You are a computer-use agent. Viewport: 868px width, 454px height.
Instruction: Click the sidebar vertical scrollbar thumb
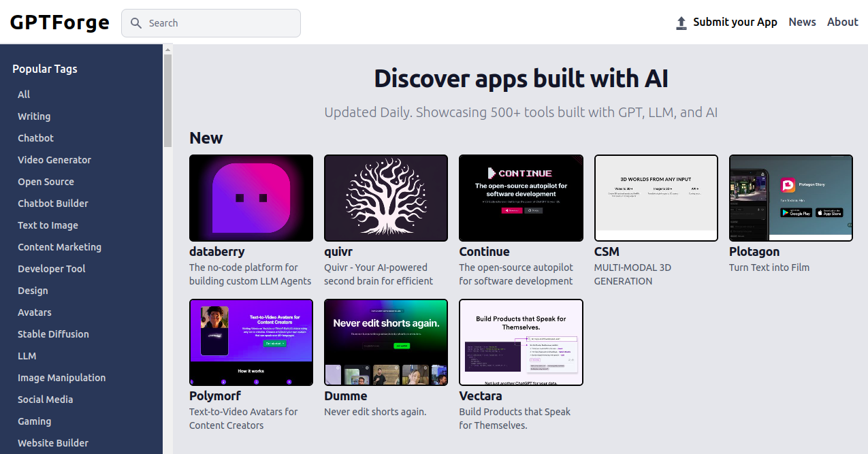(167, 101)
